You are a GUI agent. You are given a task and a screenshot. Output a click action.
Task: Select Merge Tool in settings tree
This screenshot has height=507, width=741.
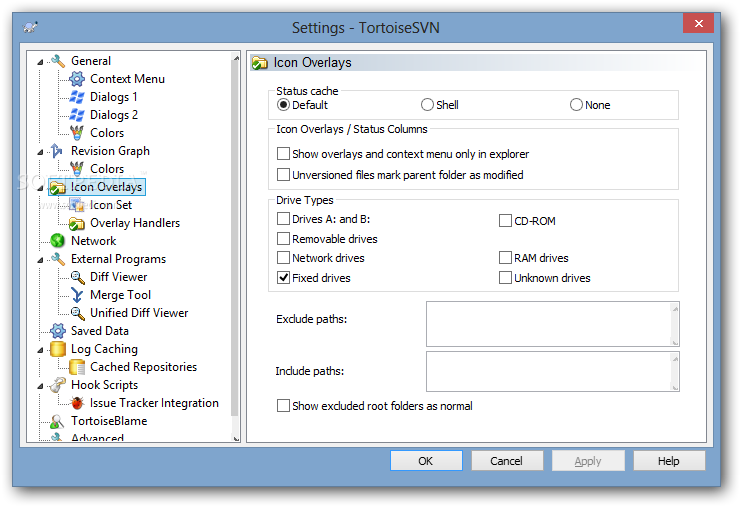121,295
